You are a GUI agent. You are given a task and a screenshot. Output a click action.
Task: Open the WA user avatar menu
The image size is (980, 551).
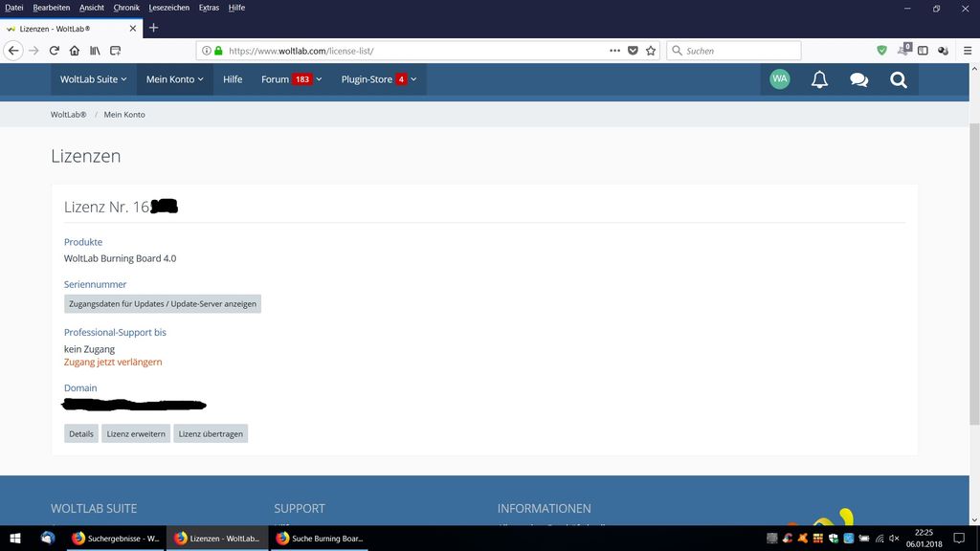coord(780,79)
